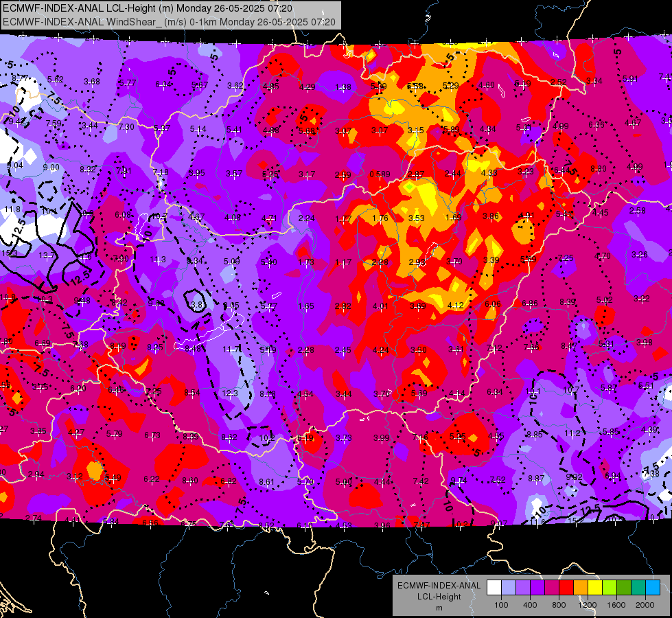672x618 pixels.
Task: Click the LCL-Height label in the legend
Action: [x=439, y=597]
